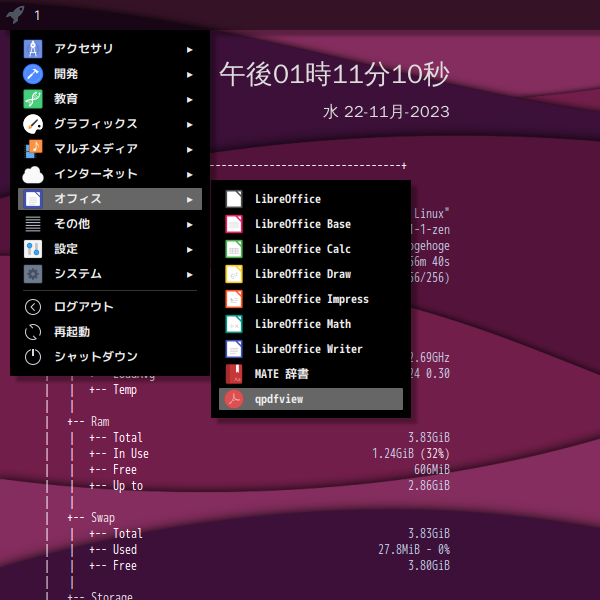Click the 開発 hammer icon
600x600 pixels.
click(33, 74)
